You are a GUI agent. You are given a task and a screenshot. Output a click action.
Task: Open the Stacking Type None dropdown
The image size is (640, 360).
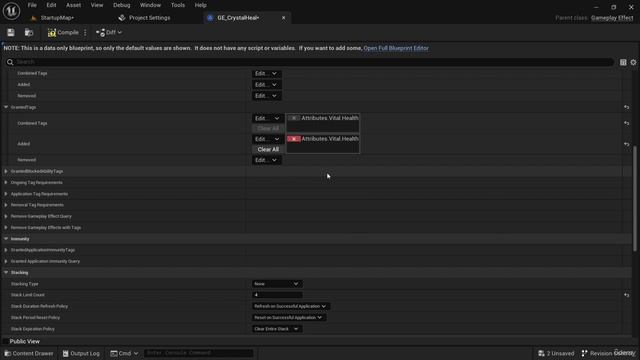[277, 284]
